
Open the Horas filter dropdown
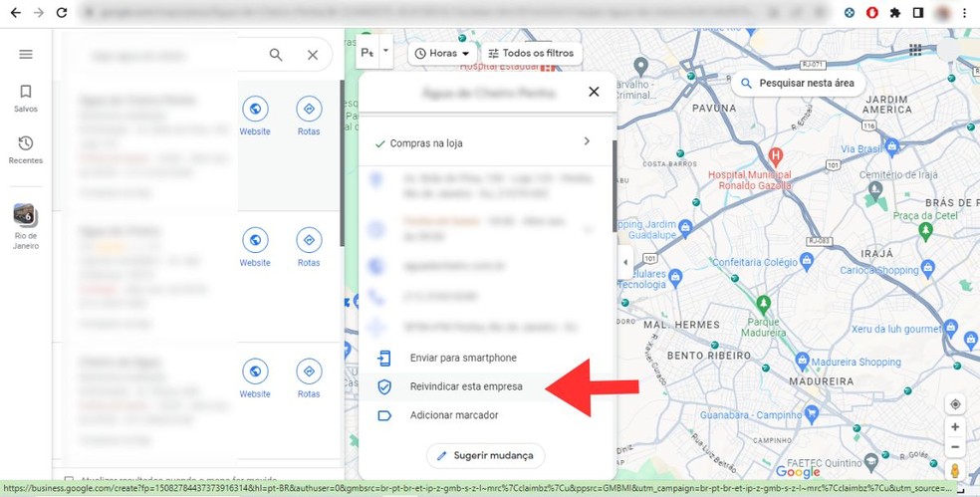(442, 54)
